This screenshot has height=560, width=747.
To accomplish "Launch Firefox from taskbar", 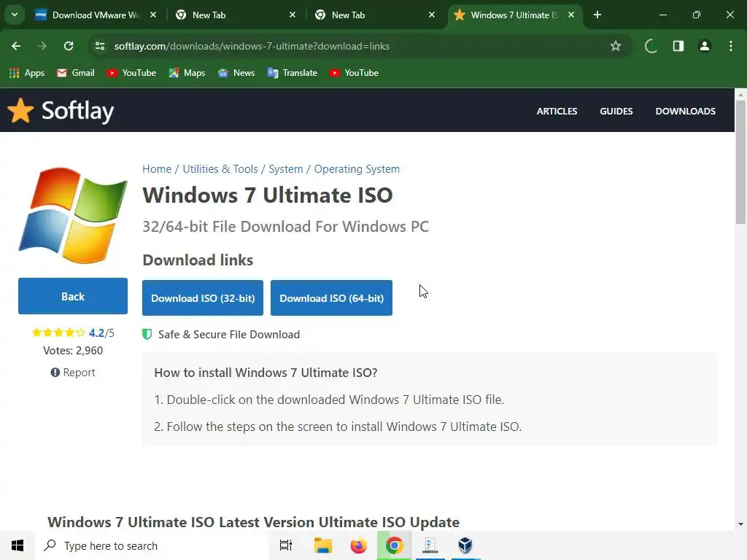I will pyautogui.click(x=359, y=545).
